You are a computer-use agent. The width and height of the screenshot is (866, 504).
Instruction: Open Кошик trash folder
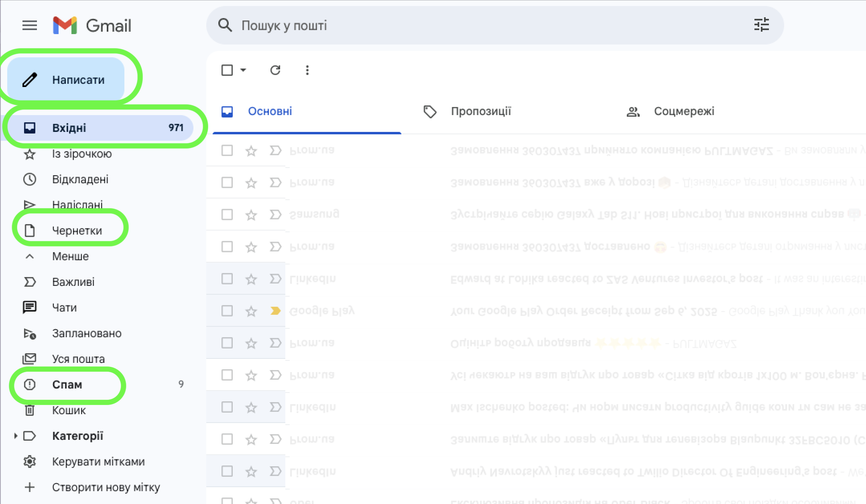click(69, 410)
